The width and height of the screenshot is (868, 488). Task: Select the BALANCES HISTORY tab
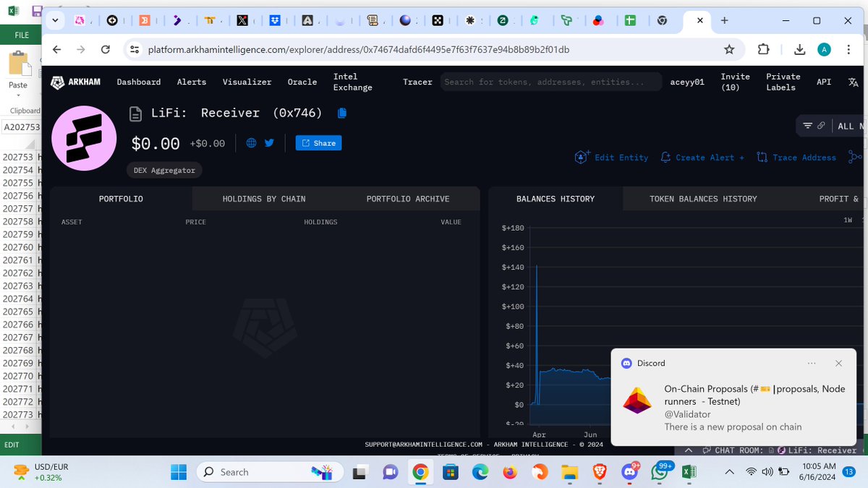point(556,199)
